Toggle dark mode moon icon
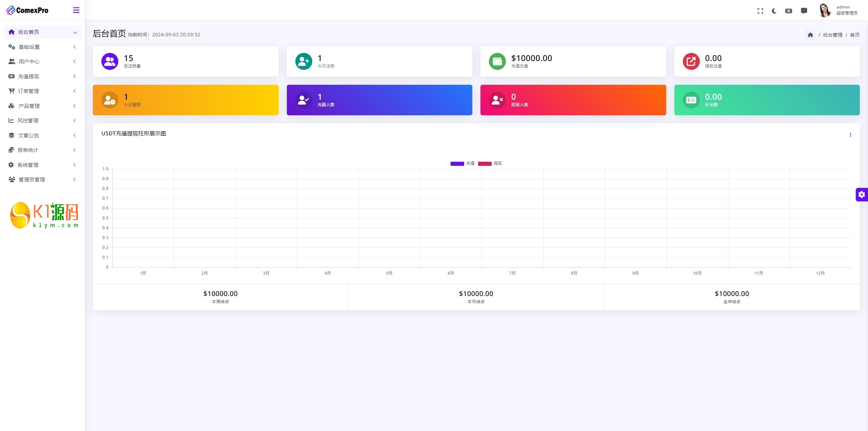The width and height of the screenshot is (868, 431). [x=774, y=11]
